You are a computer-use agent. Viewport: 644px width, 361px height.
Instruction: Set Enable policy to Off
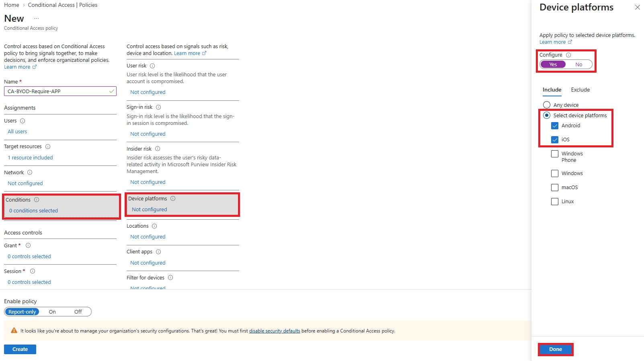point(78,312)
